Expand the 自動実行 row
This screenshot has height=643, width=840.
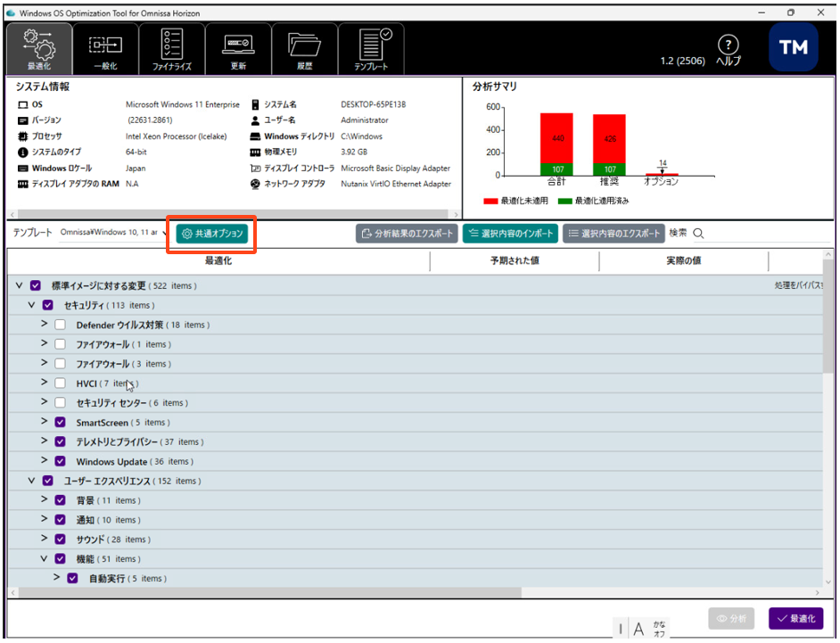pyautogui.click(x=57, y=577)
